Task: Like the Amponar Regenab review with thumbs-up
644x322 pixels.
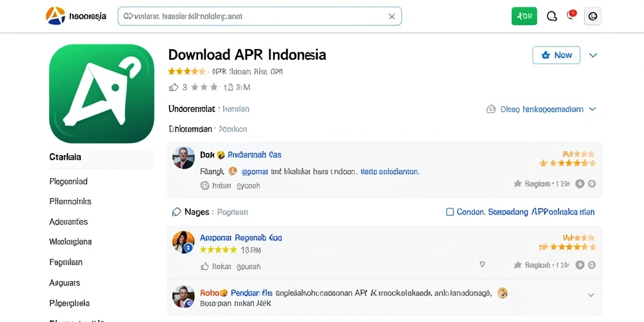Action: (x=204, y=267)
